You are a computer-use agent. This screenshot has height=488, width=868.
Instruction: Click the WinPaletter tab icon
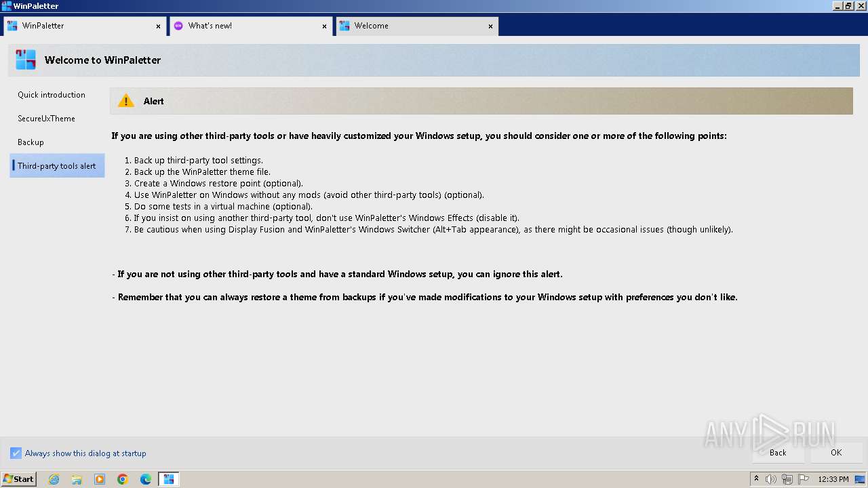pos(12,26)
